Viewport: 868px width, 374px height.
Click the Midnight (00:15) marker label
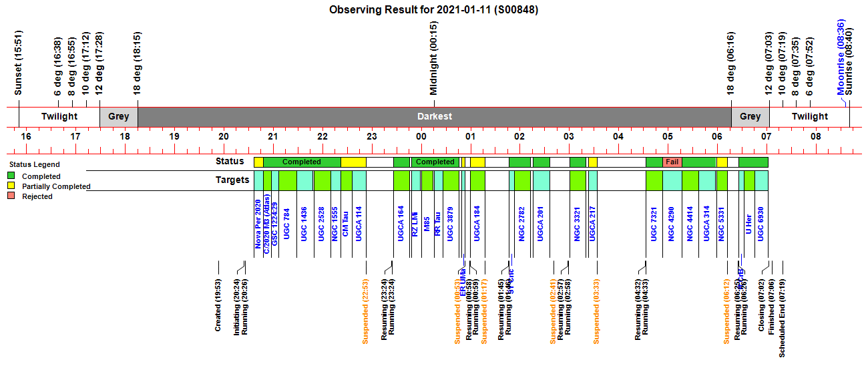click(434, 58)
